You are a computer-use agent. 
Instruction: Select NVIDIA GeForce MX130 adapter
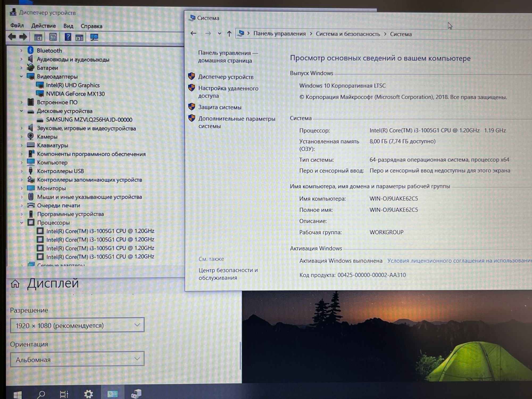[75, 94]
